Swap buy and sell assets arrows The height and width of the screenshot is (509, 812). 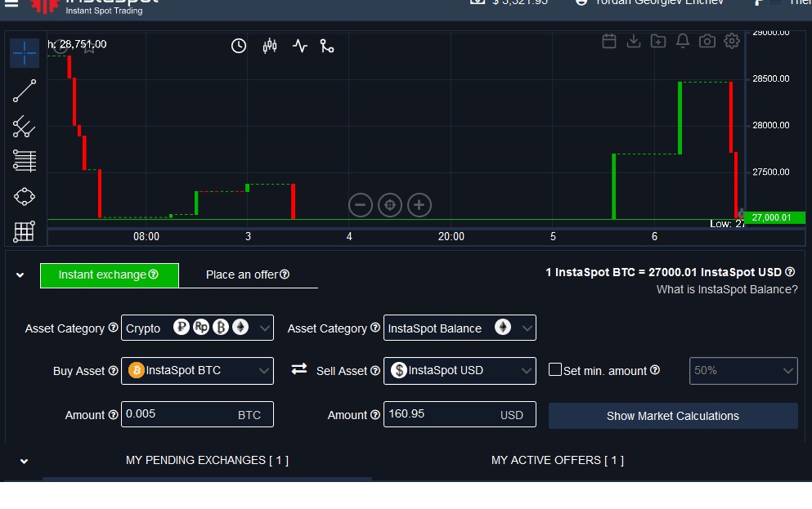coord(298,369)
